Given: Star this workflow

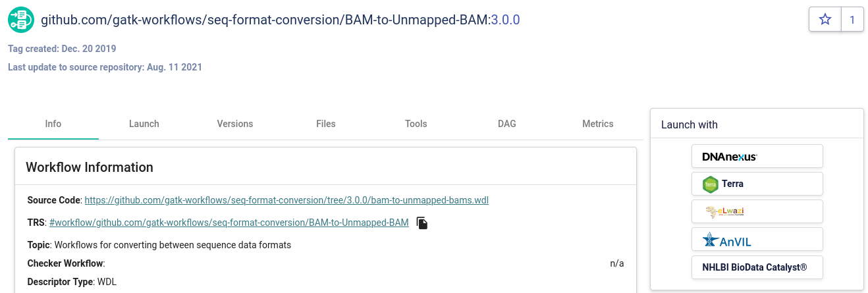Looking at the screenshot, I should point(825,20).
